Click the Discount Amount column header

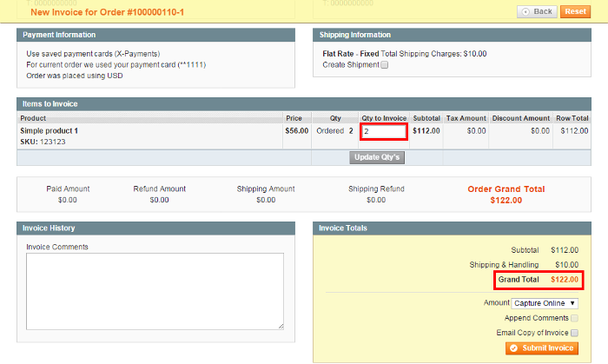pos(521,118)
